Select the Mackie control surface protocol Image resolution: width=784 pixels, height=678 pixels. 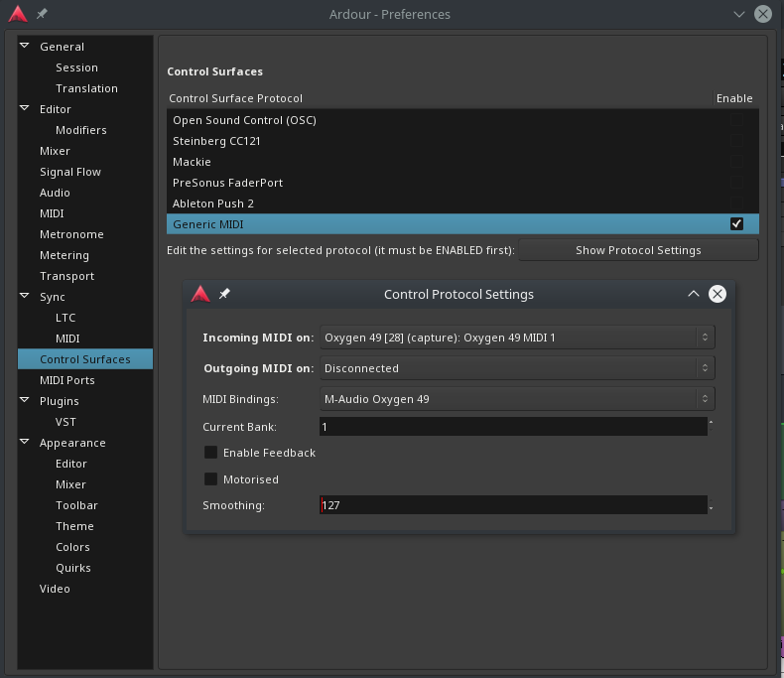pos(192,162)
